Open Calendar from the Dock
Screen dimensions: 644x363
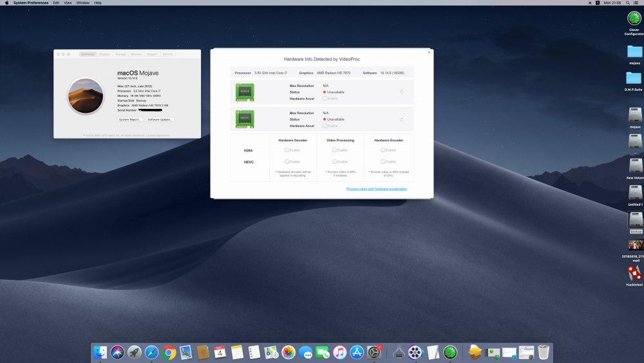point(220,352)
